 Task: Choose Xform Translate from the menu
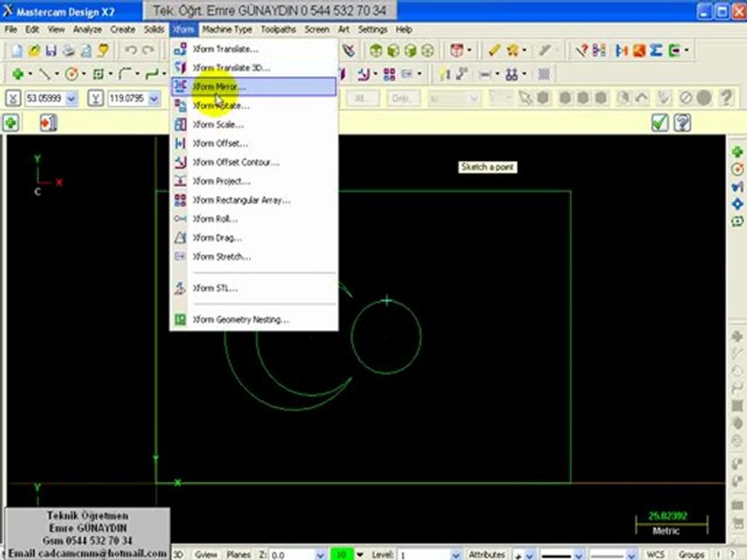click(x=254, y=49)
